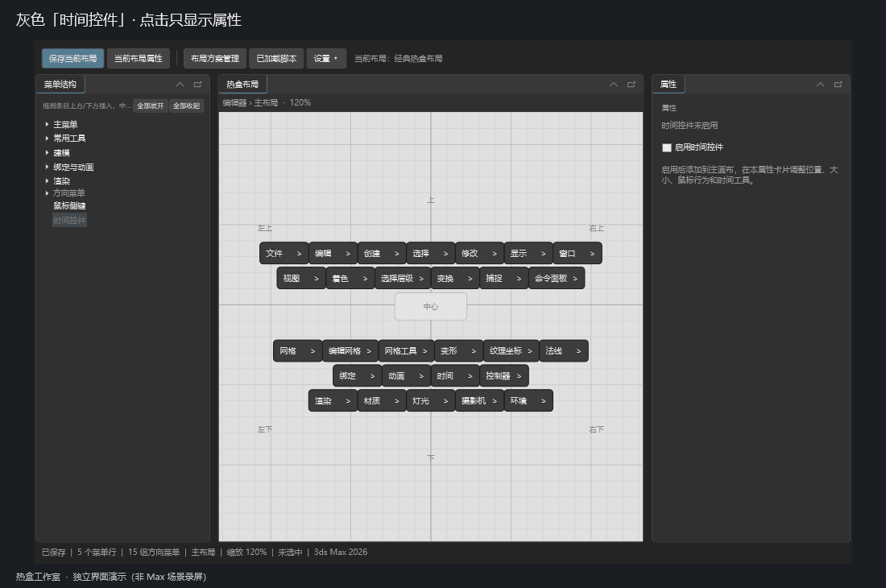886x588 pixels.
Task: Open the 网格 hotbox menu
Action: (x=298, y=350)
